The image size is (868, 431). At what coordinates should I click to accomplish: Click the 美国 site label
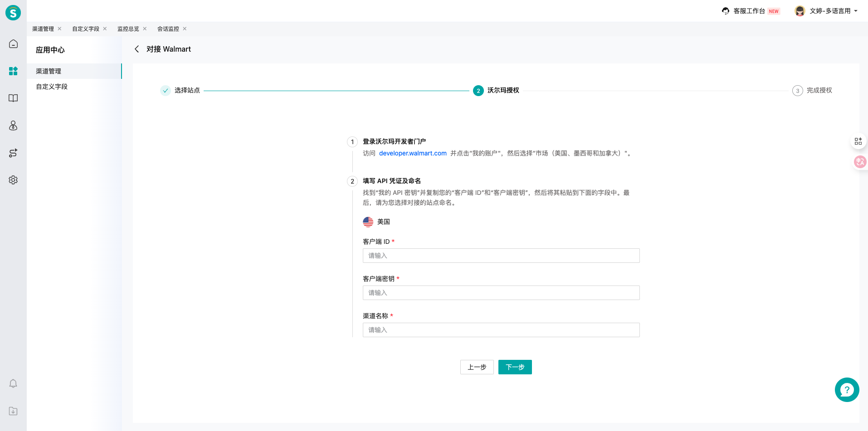coord(384,222)
